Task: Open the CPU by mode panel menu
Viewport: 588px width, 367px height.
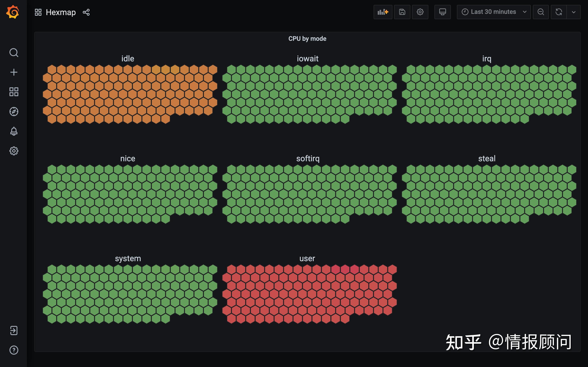Action: 307,38
